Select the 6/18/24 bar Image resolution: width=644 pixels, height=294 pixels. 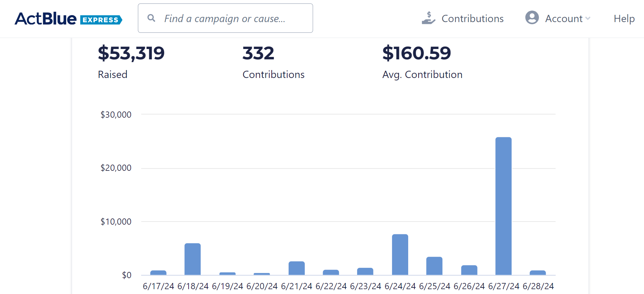(192, 259)
